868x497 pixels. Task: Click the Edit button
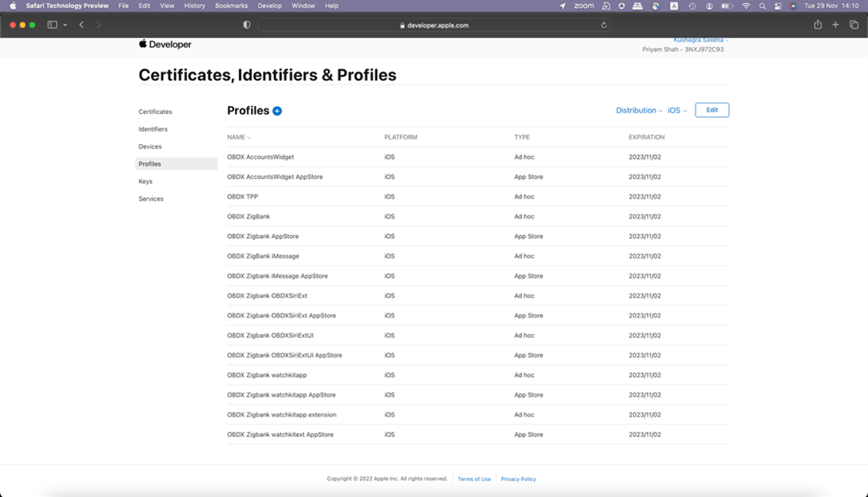(712, 110)
